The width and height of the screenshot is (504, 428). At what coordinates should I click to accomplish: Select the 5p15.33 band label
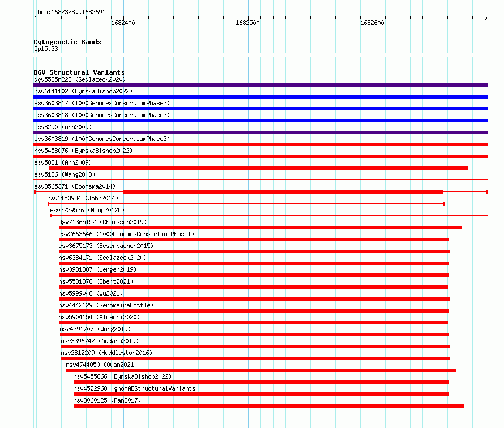(x=46, y=49)
